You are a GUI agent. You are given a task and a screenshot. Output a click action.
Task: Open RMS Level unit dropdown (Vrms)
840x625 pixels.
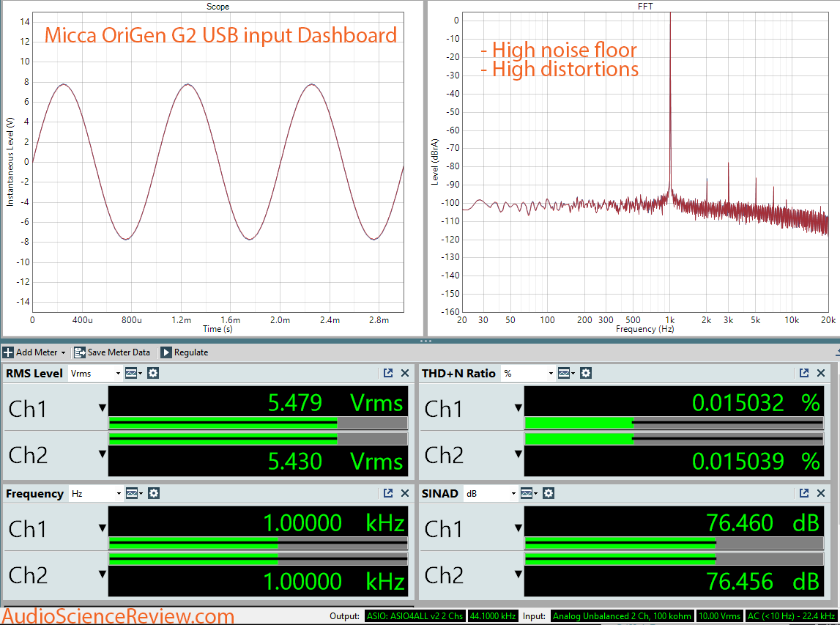coord(94,373)
